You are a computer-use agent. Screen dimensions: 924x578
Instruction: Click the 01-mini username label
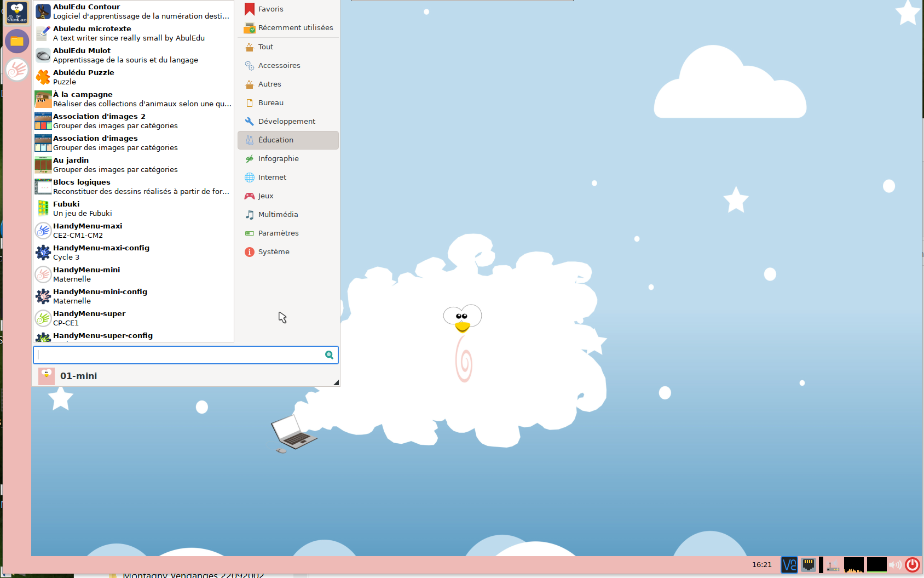click(x=79, y=376)
